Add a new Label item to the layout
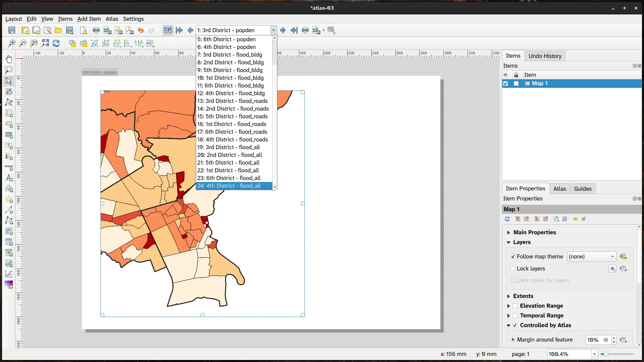 (9, 146)
